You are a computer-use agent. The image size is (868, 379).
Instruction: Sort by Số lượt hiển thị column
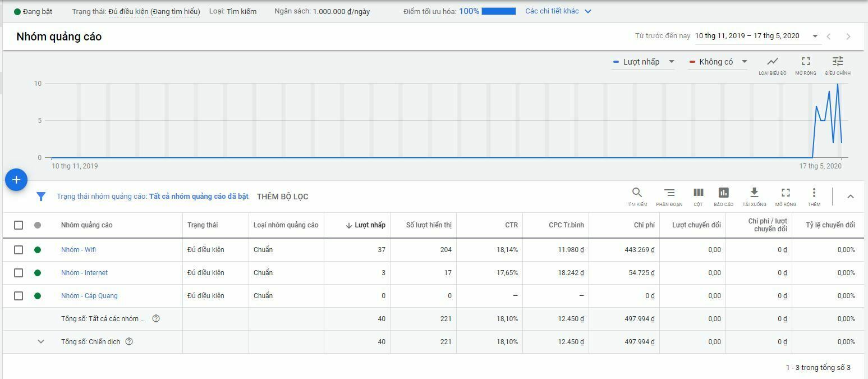[429, 225]
